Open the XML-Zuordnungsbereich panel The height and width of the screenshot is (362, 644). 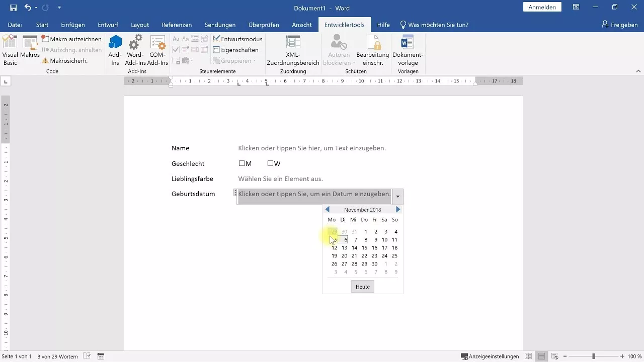(x=293, y=49)
